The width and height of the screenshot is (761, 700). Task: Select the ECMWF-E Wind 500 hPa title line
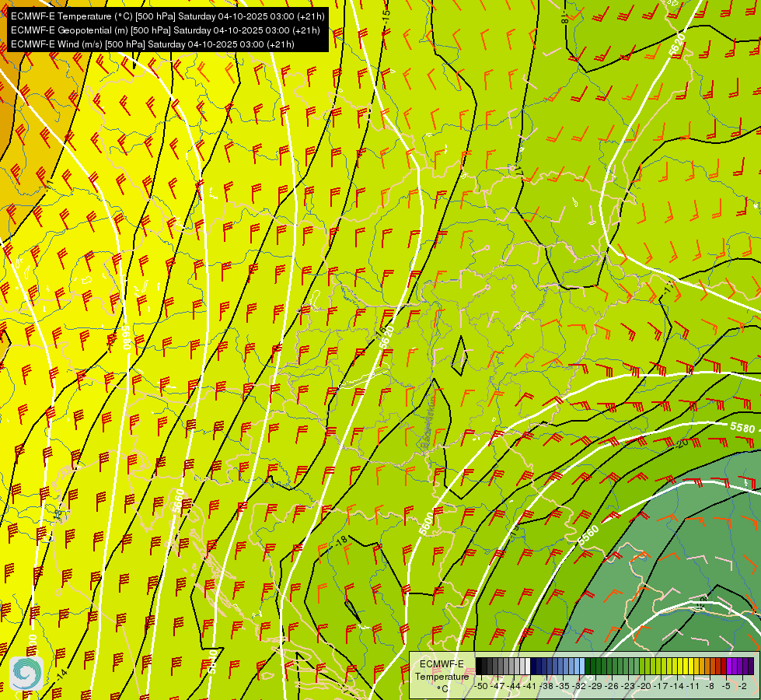click(152, 44)
